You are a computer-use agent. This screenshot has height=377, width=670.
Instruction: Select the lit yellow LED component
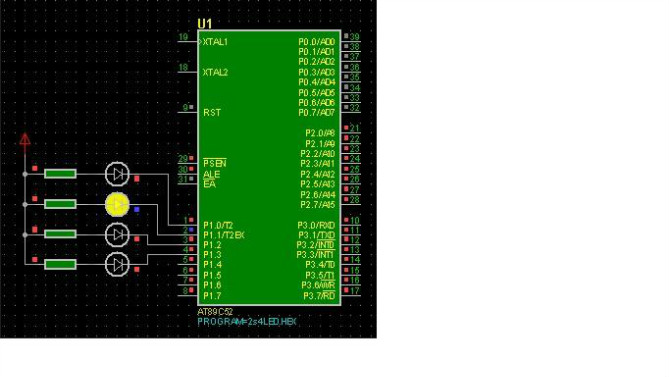tap(117, 204)
